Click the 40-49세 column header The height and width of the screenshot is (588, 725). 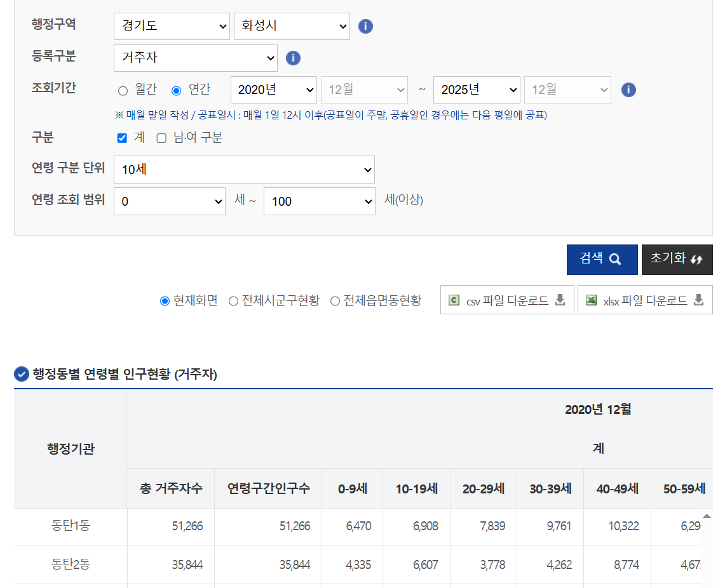618,488
